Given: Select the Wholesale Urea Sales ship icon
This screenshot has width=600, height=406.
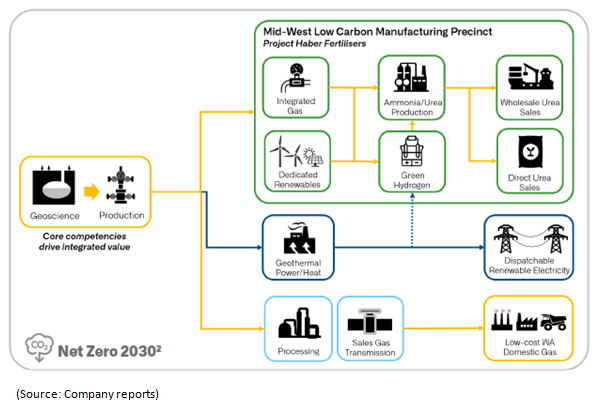Looking at the screenshot, I should pyautogui.click(x=527, y=78).
